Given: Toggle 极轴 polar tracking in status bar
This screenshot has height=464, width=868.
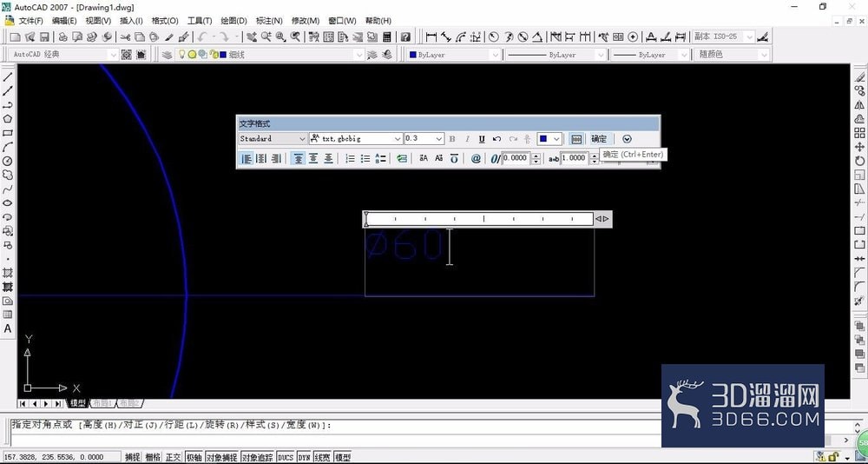Looking at the screenshot, I should click(194, 457).
